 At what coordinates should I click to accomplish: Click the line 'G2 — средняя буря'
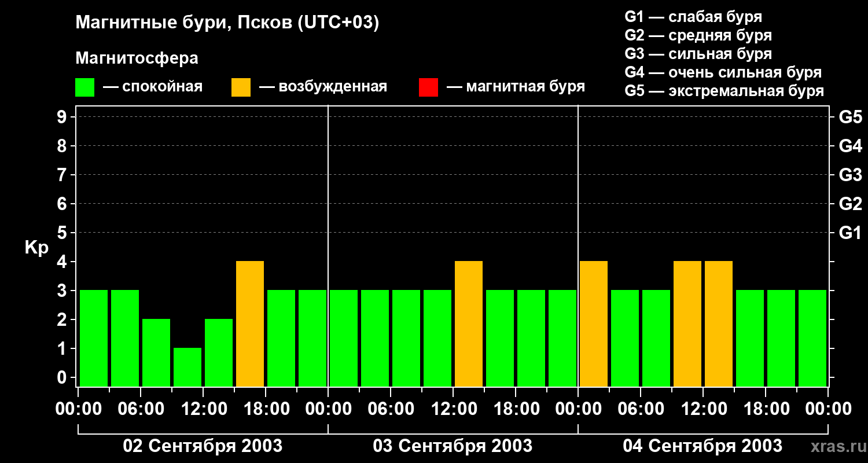point(698,35)
